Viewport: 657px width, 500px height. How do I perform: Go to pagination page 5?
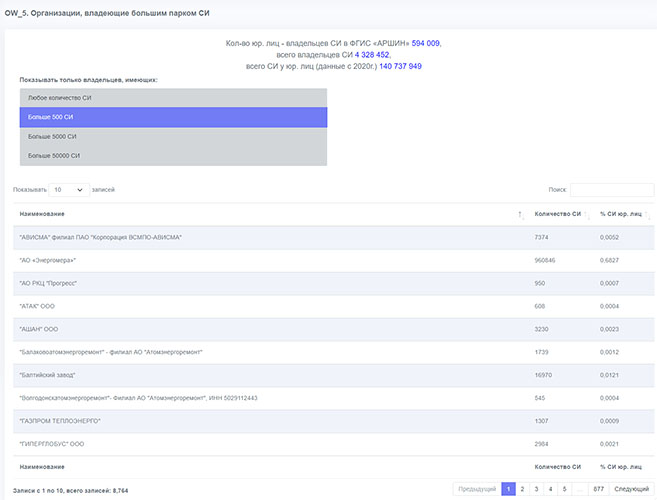pyautogui.click(x=564, y=489)
